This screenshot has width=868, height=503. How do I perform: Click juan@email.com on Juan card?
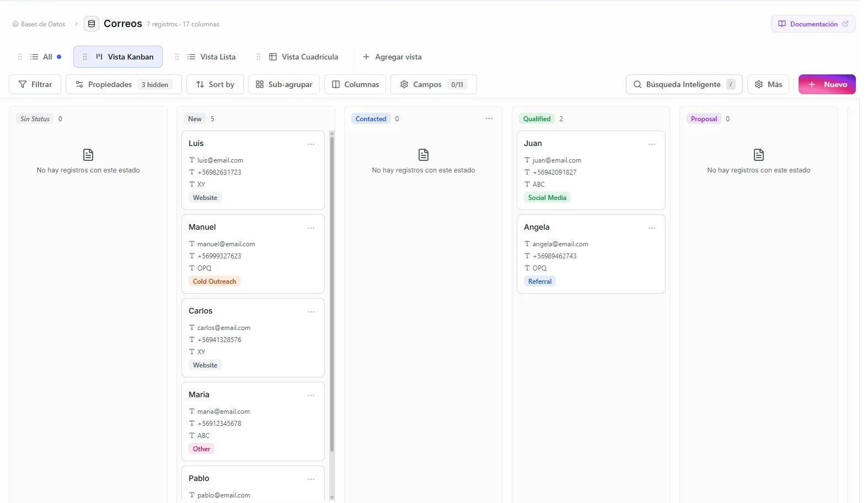[556, 160]
